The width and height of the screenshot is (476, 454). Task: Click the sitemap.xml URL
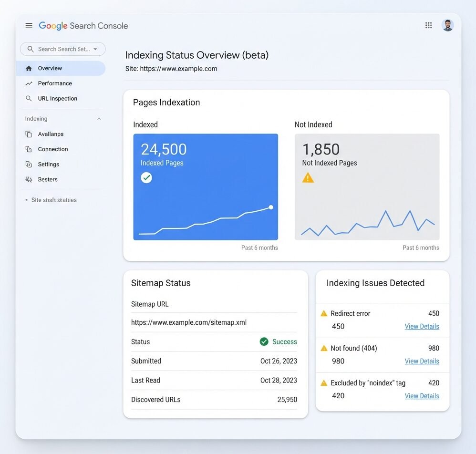coord(188,322)
